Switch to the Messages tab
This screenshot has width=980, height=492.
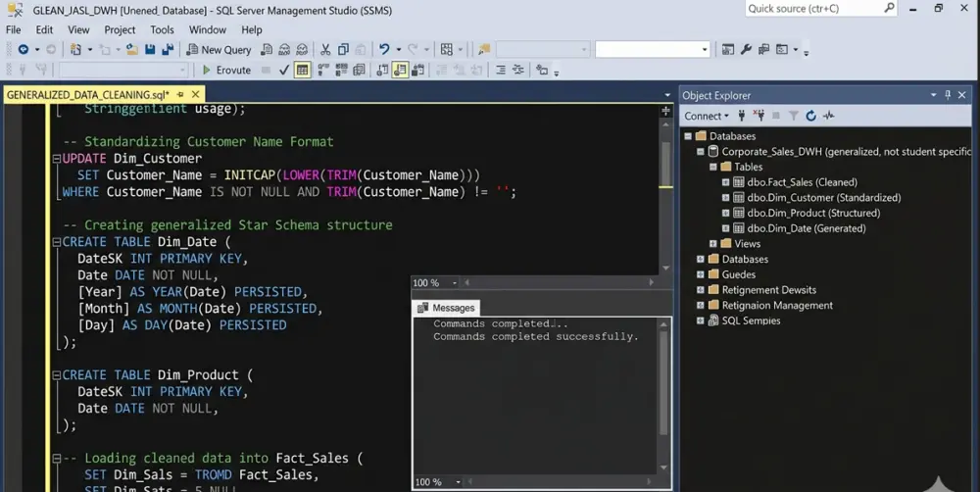click(447, 308)
